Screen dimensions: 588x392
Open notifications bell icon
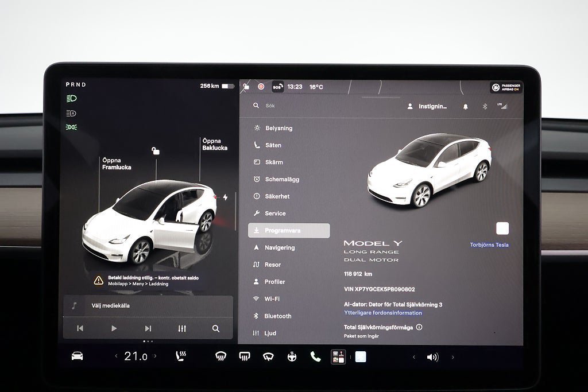tap(465, 107)
